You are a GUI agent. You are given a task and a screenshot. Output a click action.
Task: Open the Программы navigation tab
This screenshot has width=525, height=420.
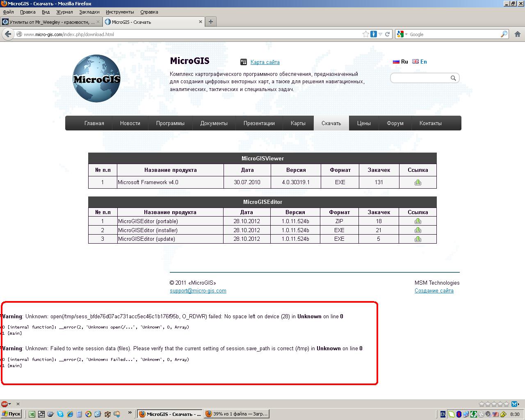coord(170,123)
